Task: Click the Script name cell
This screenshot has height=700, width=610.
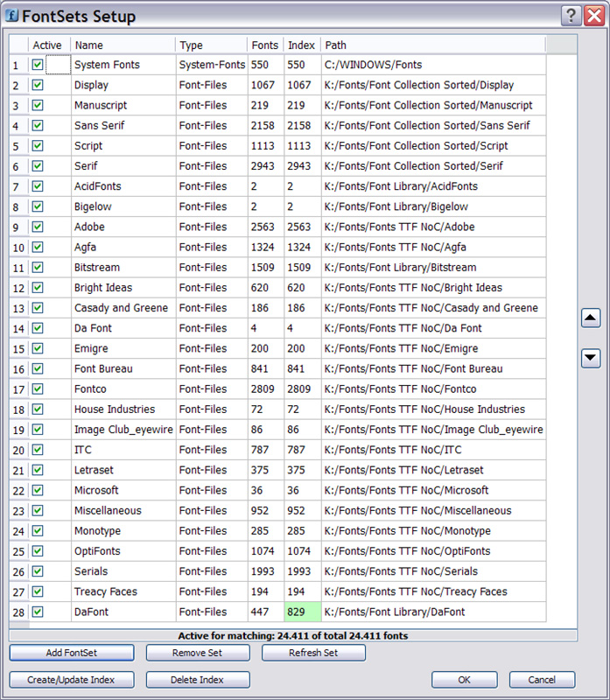Action: click(x=123, y=145)
